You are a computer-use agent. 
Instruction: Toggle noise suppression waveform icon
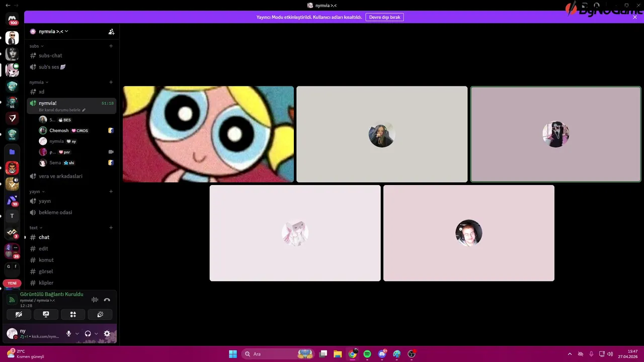(95, 300)
